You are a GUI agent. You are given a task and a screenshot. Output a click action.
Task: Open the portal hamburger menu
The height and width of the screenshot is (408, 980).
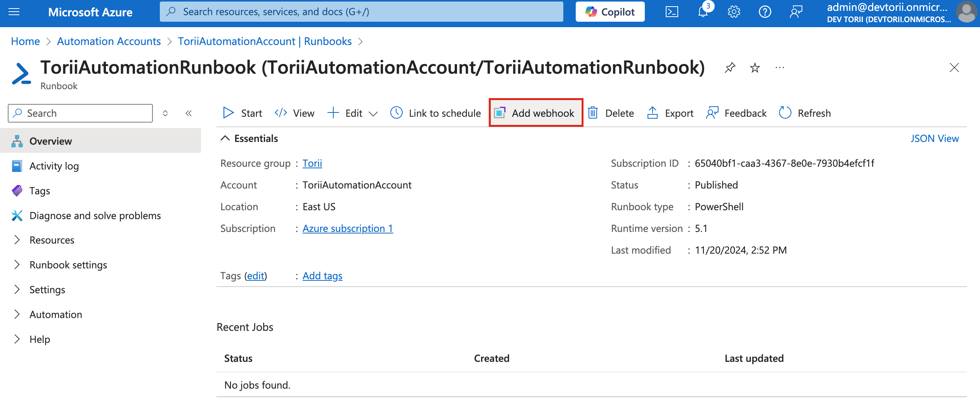[x=14, y=12]
